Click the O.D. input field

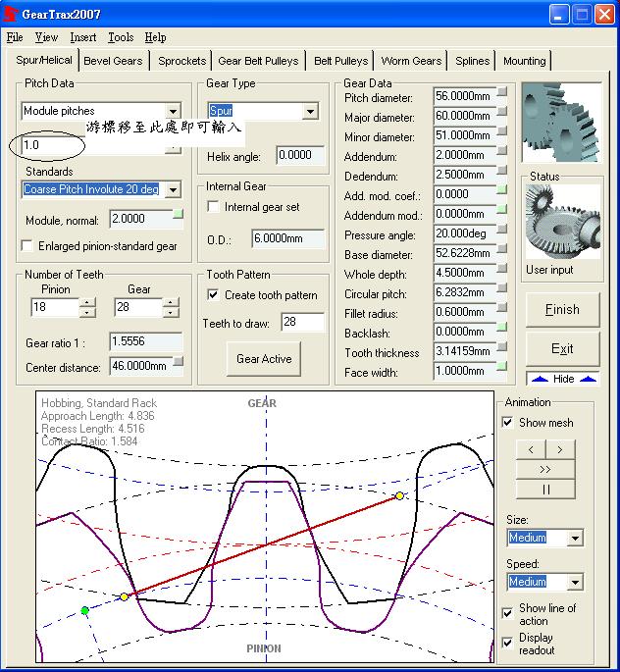pyautogui.click(x=288, y=238)
